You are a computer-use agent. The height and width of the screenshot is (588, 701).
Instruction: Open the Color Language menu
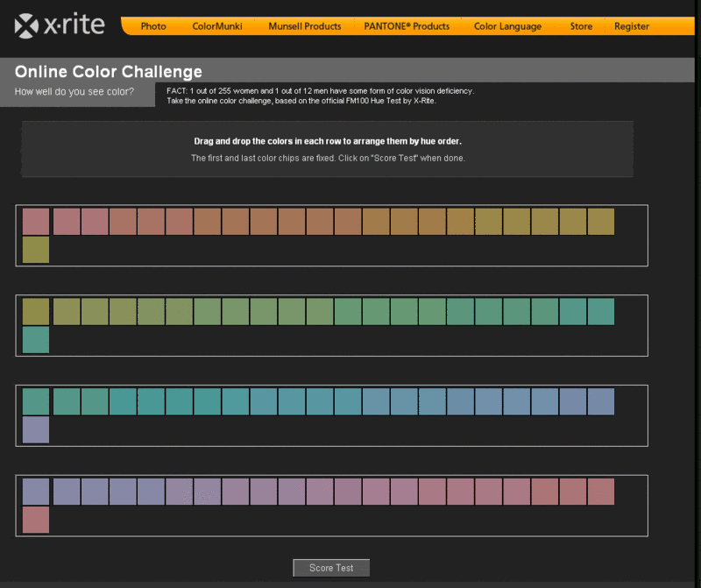pos(507,26)
